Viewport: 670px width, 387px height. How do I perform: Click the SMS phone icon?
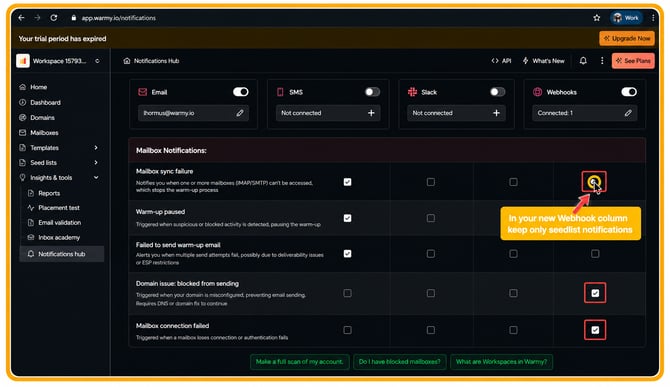(x=280, y=92)
